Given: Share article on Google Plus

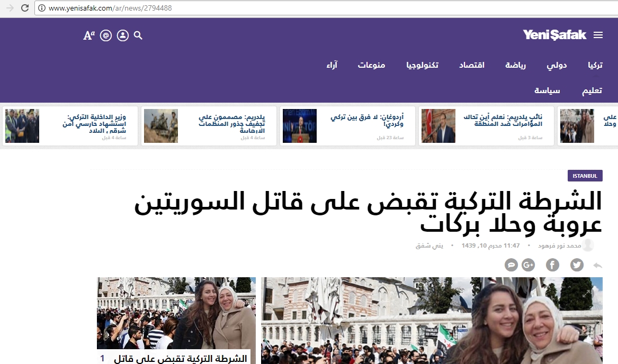Looking at the screenshot, I should [x=528, y=265].
